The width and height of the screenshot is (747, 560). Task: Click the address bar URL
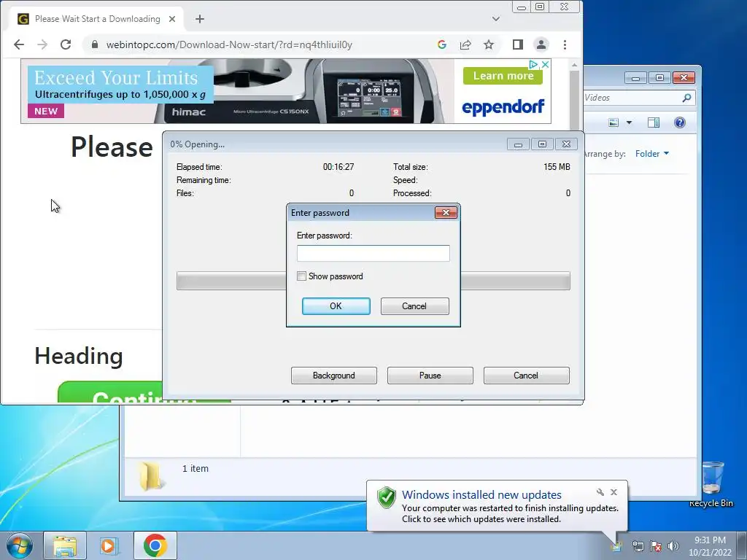click(229, 44)
